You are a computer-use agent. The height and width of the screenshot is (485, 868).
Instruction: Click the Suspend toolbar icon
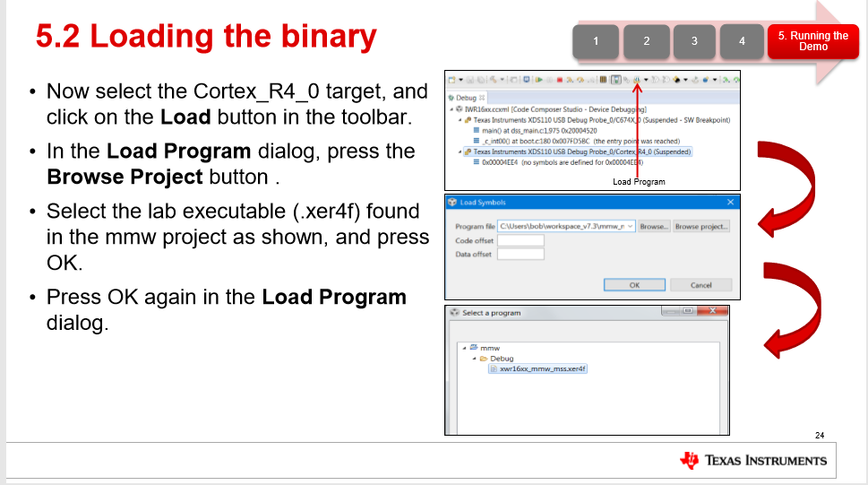550,80
